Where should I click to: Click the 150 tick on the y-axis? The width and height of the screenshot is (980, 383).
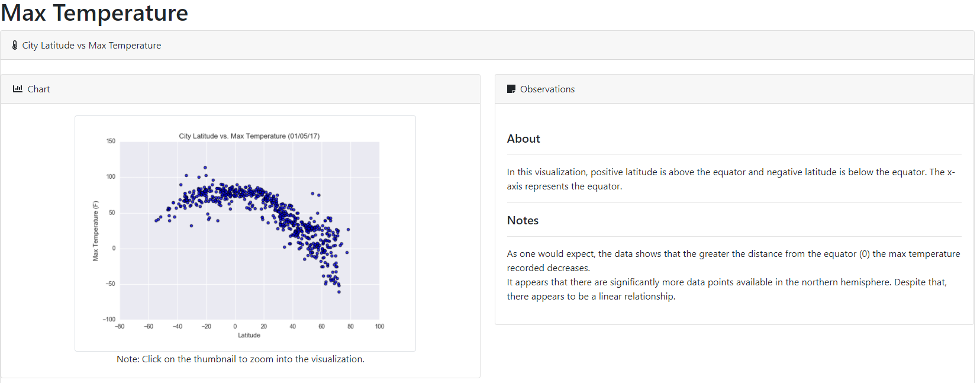(111, 141)
